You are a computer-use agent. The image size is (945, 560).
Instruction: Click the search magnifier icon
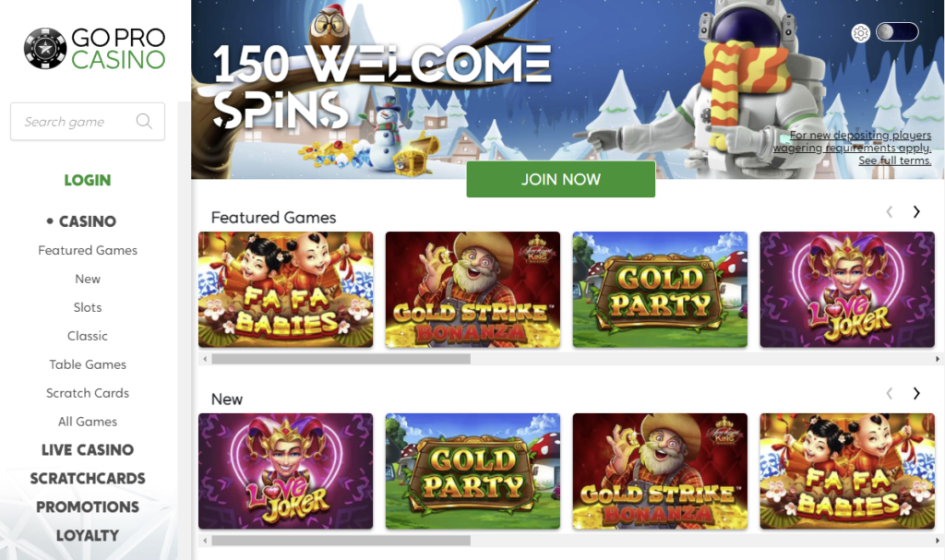(x=144, y=121)
